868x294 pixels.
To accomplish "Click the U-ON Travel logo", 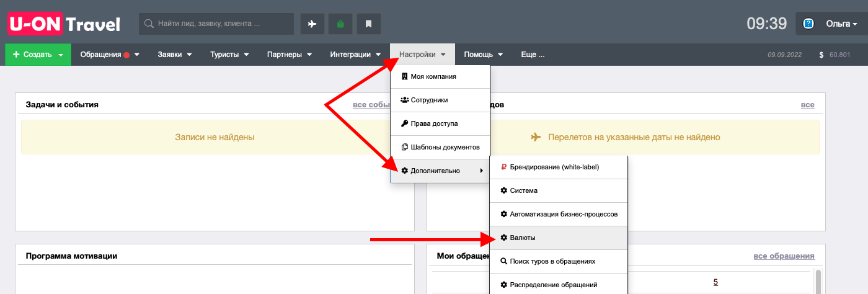I will [64, 24].
